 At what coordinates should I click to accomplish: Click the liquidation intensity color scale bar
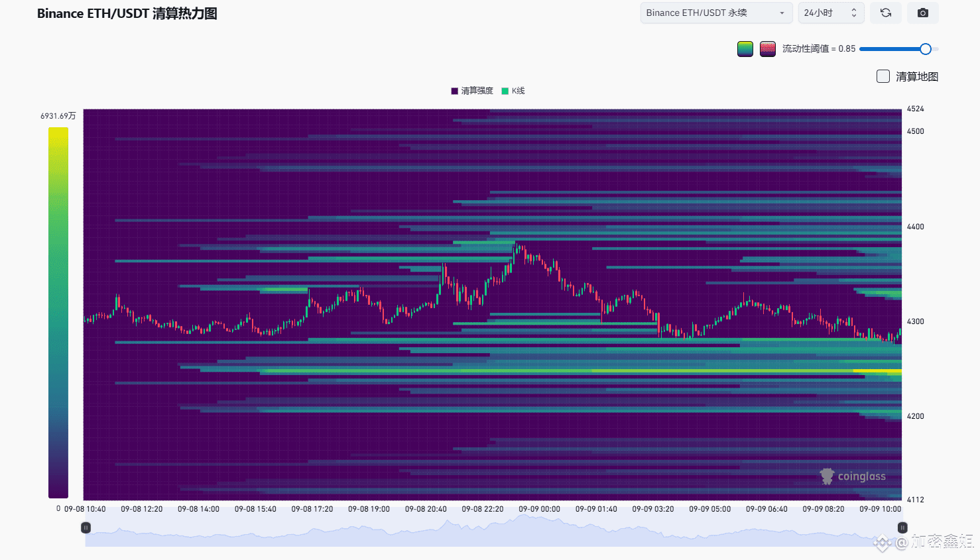coord(58,312)
